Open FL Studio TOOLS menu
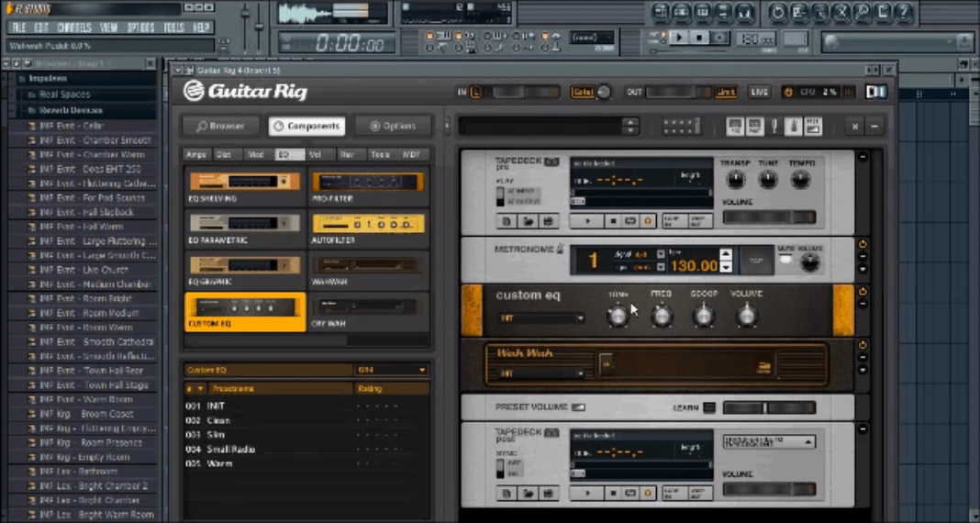Screen dimensions: 980x523 (x=173, y=28)
